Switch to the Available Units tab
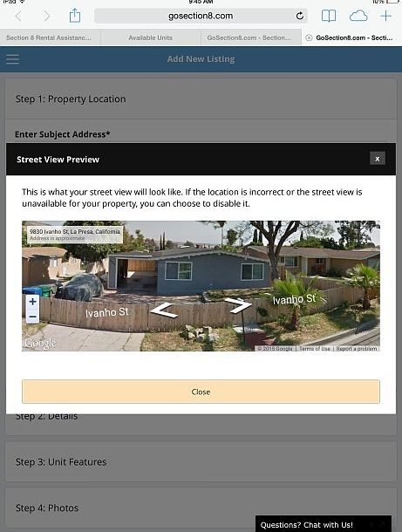Viewport: 402px width, 532px height. coord(150,38)
